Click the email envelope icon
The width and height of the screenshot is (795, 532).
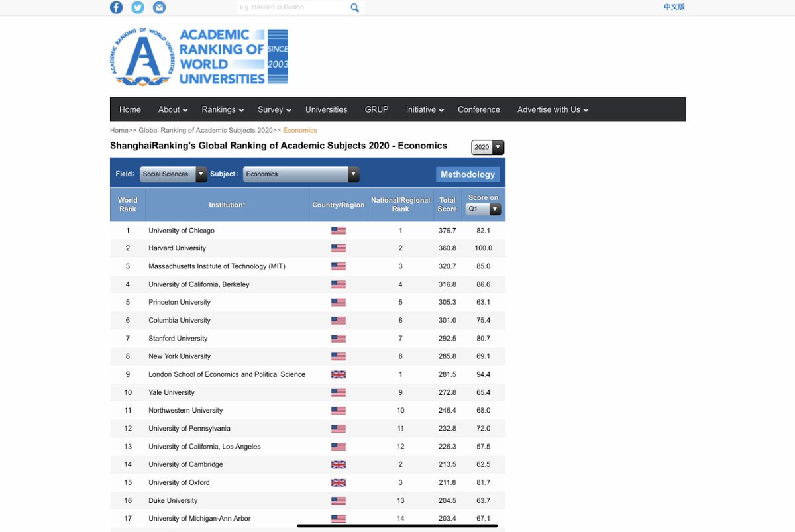(159, 7)
